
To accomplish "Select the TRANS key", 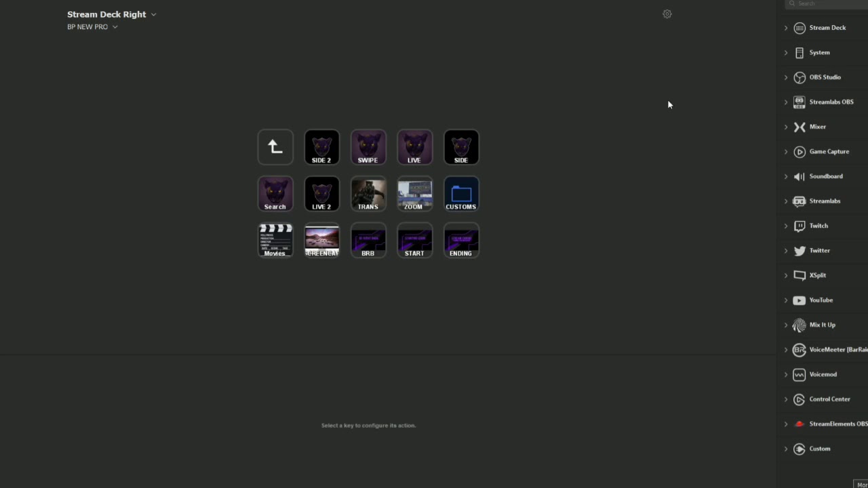I will click(x=368, y=194).
